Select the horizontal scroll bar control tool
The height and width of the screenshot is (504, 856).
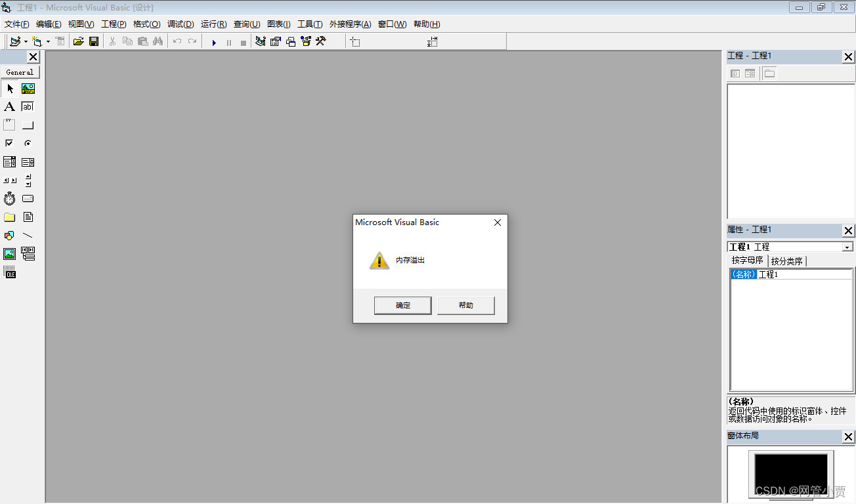(x=10, y=180)
